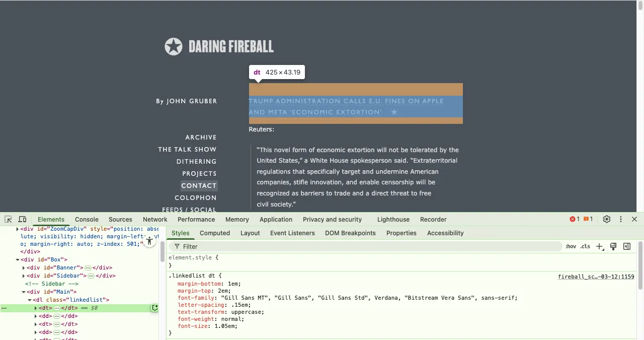Open the DevTools three-dot customize menu
This screenshot has height=340, width=644.
[x=621, y=219]
